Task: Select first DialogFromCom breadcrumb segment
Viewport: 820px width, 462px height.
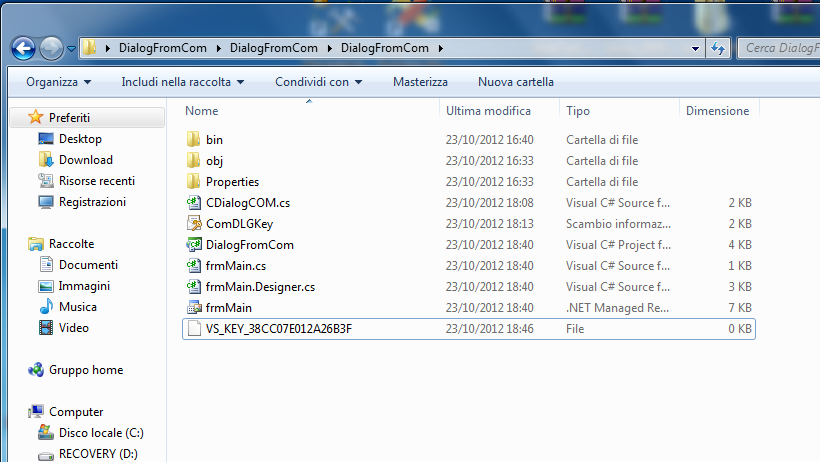Action: [163, 48]
